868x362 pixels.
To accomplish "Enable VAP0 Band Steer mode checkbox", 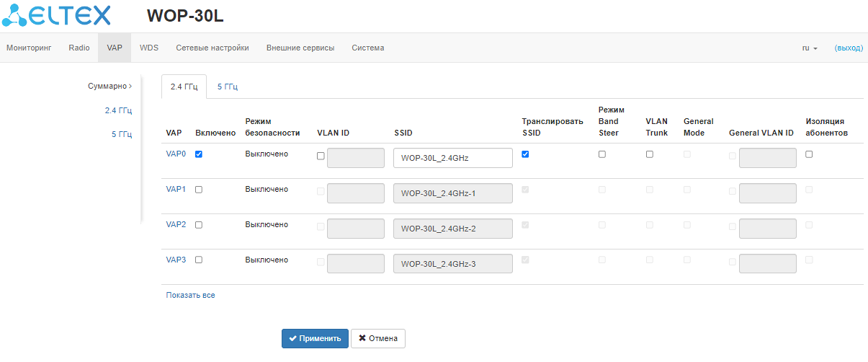I will 602,154.
